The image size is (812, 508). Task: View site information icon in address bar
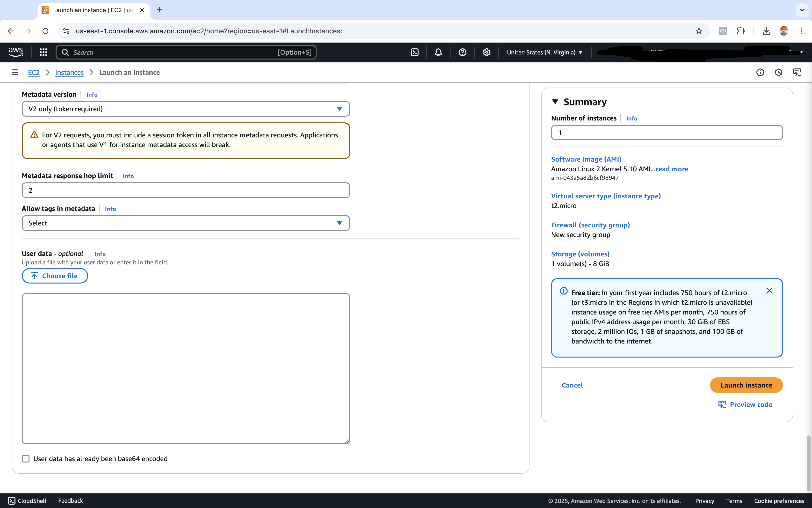pos(66,31)
